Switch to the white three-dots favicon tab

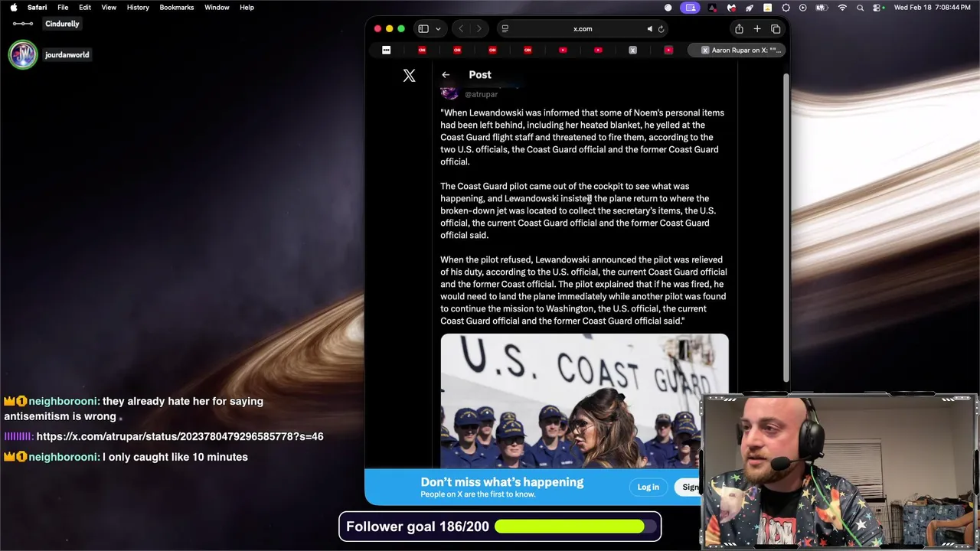pyautogui.click(x=386, y=51)
